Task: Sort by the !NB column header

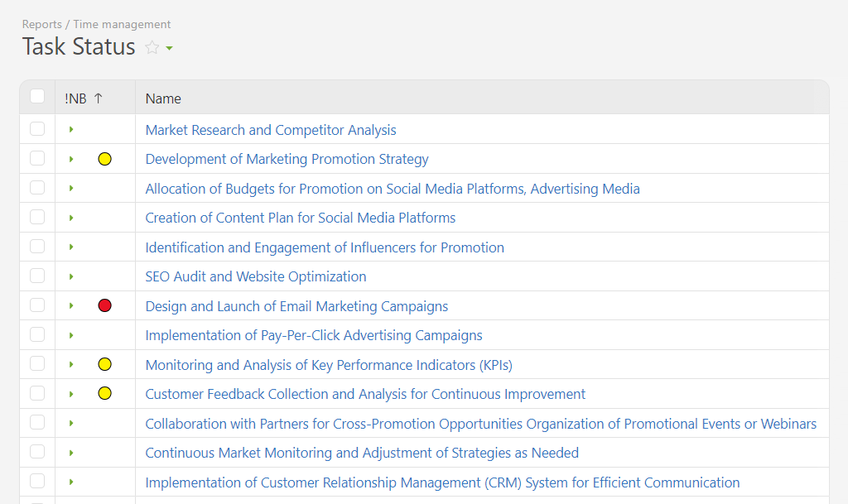Action: coord(84,98)
